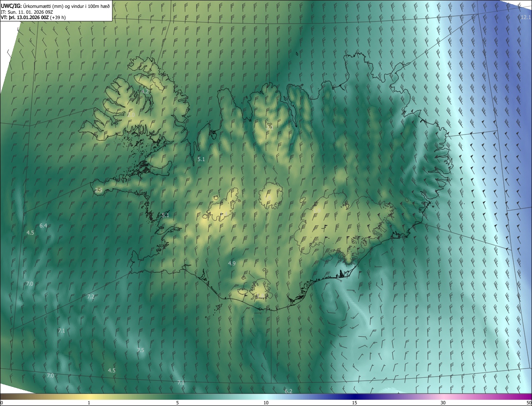Viewport: 532px width, 406px height.
Task: Click the 'IT: Sun. 11. 01. 2026 09Z' line
Action: point(27,12)
